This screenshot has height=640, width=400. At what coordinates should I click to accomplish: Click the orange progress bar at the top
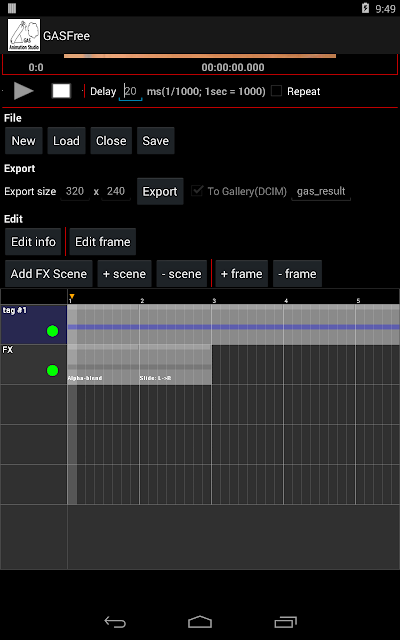click(200, 56)
